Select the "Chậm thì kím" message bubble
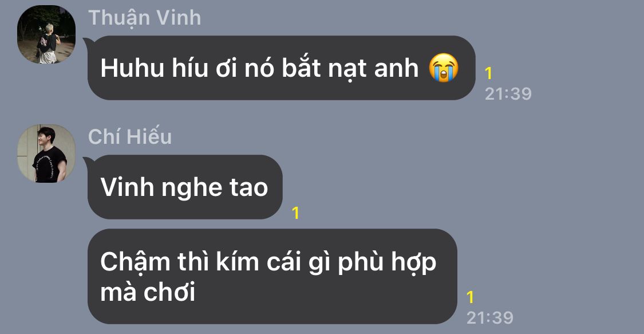Image resolution: width=644 pixels, height=334 pixels. click(272, 277)
